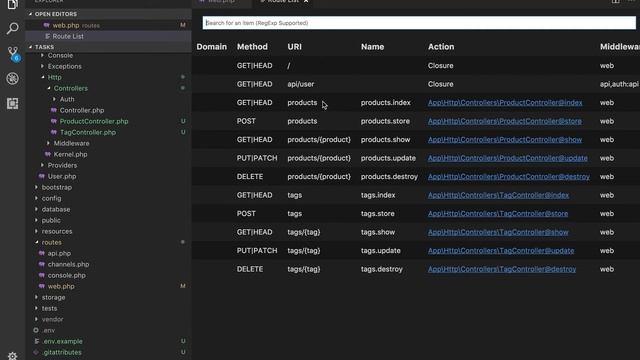Screen dimensions: 640x360
Task: Click the PHP icon beside User.php
Action: pos(42,176)
